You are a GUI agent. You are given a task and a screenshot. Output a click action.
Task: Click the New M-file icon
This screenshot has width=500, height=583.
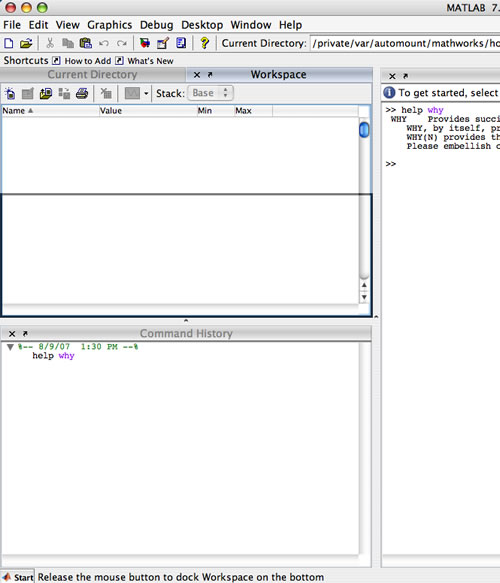tap(9, 43)
